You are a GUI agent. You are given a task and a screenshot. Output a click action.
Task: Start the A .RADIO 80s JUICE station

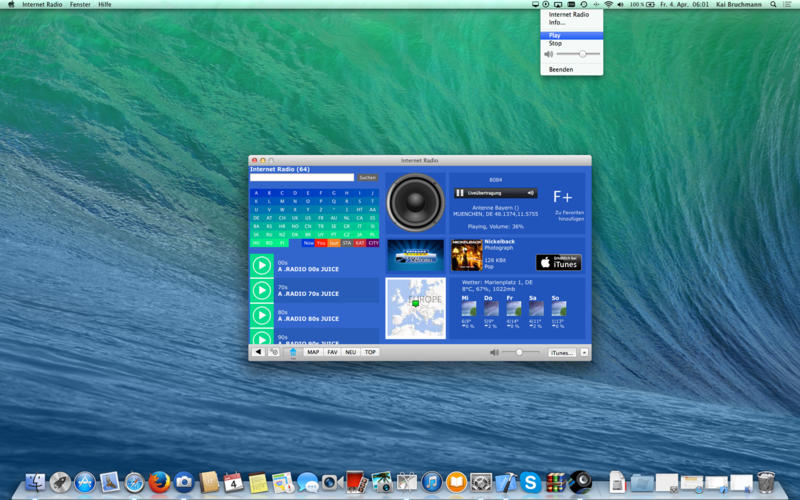coord(262,315)
